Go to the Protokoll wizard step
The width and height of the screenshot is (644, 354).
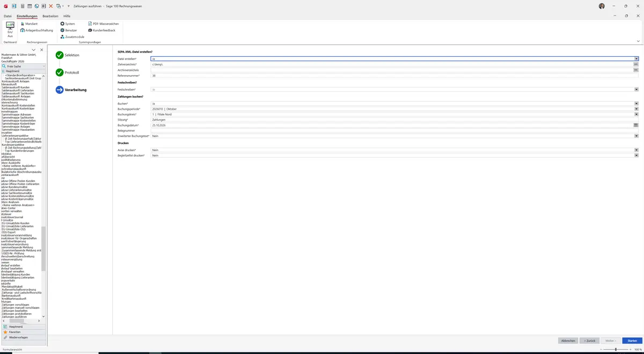tap(68, 72)
